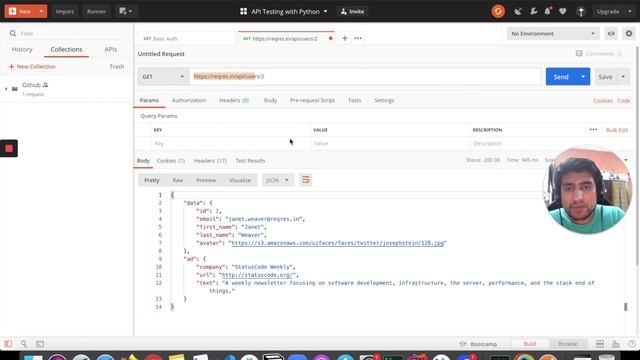Open the new window icon dropdown in toolbar

click(125, 11)
